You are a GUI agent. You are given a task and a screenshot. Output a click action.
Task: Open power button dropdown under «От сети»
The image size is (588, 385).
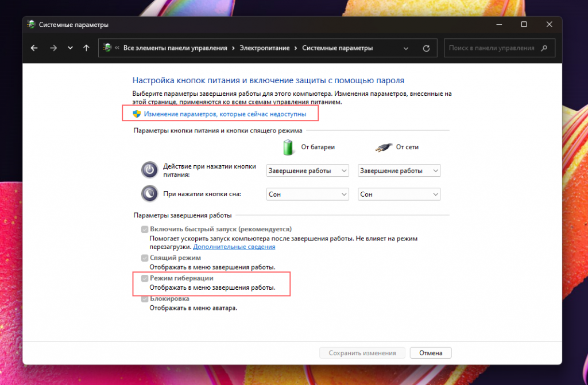click(x=399, y=170)
